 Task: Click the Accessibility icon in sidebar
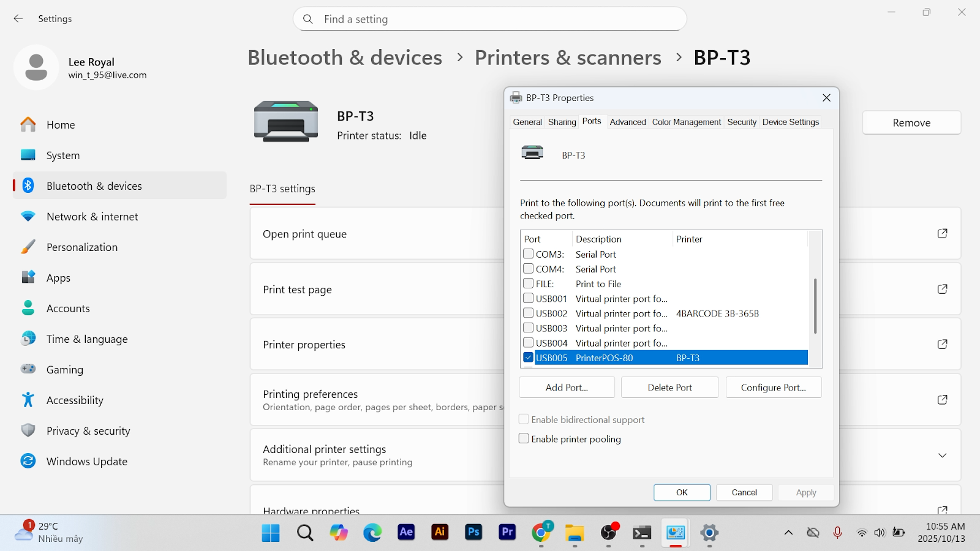[28, 400]
